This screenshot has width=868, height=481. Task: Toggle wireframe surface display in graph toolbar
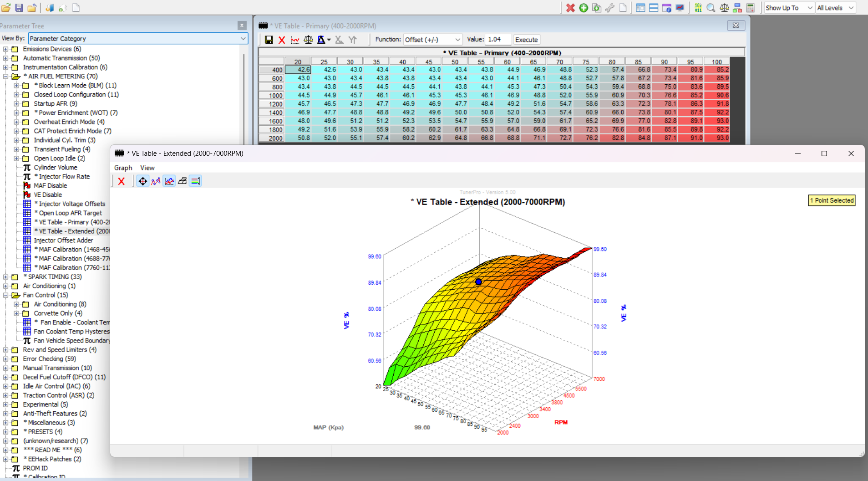point(182,181)
